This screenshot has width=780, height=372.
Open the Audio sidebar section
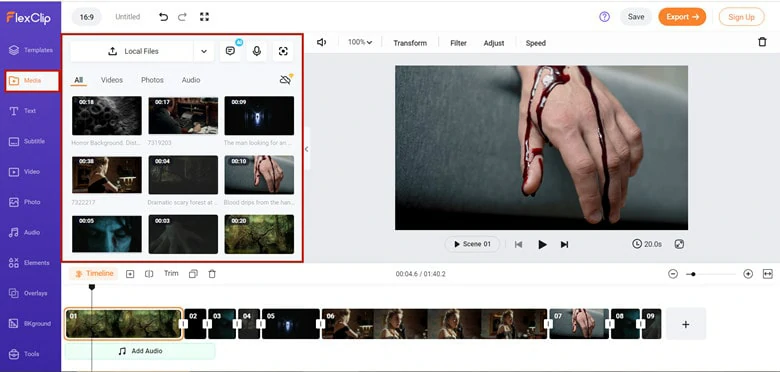click(25, 232)
